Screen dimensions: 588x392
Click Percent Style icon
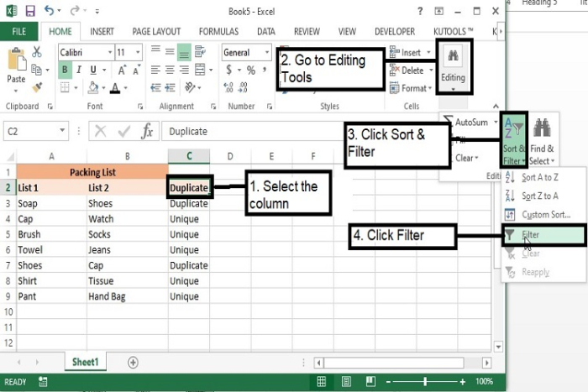(x=251, y=70)
